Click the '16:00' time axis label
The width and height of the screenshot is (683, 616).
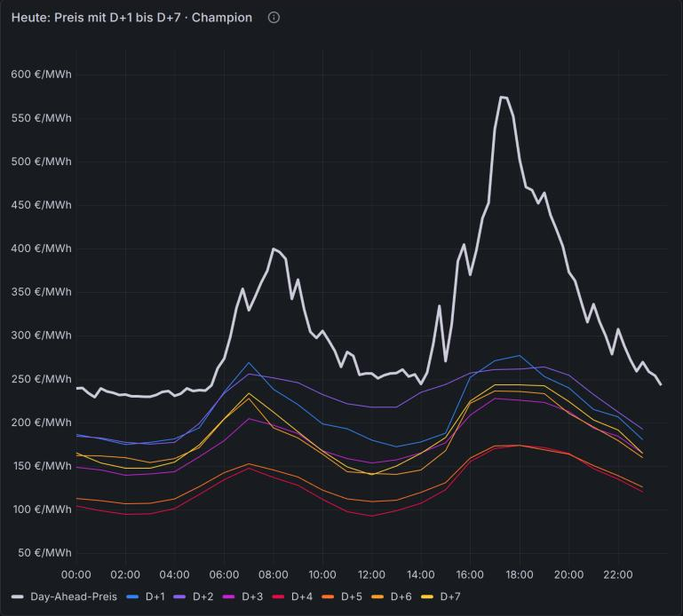pyautogui.click(x=470, y=574)
